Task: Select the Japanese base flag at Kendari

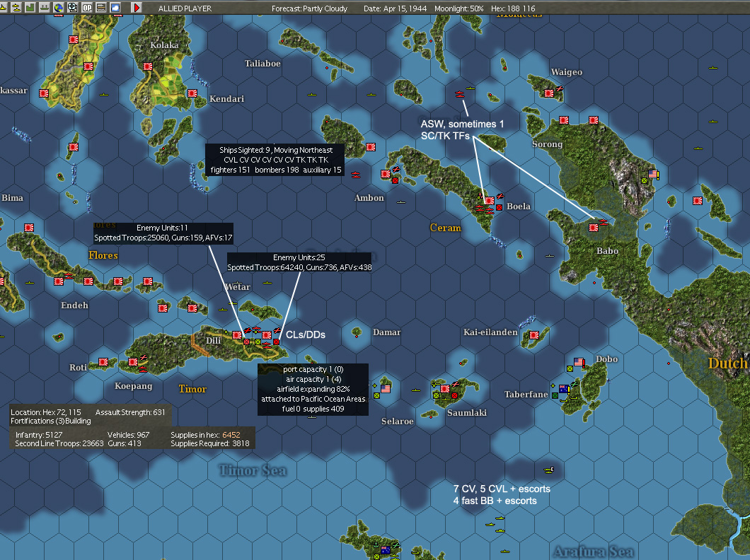Action: (192, 93)
